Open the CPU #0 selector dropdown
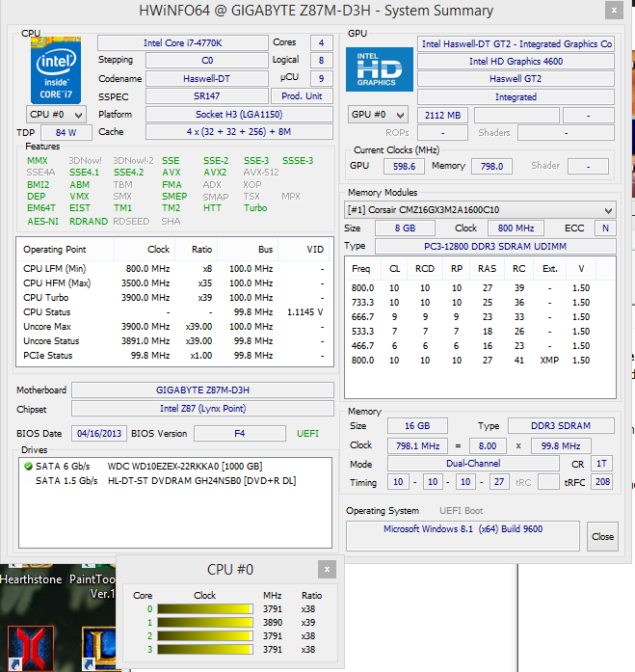The width and height of the screenshot is (635, 672). coord(56,115)
